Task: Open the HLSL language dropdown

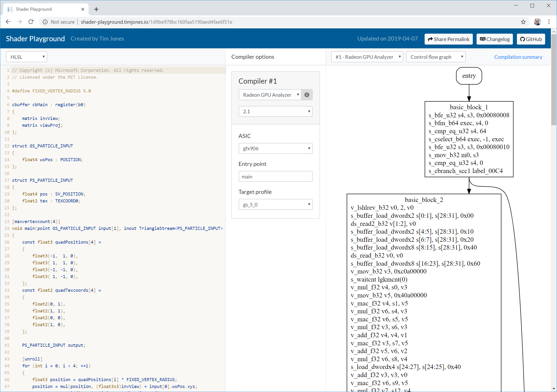Action: click(26, 56)
